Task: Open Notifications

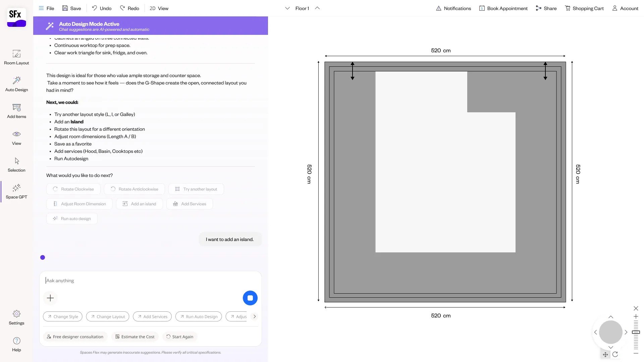Action: 453,8
